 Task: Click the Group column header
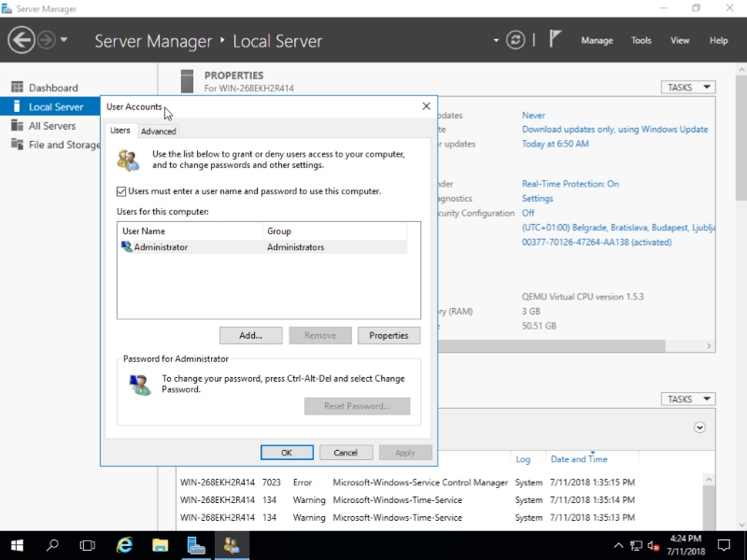pos(334,231)
